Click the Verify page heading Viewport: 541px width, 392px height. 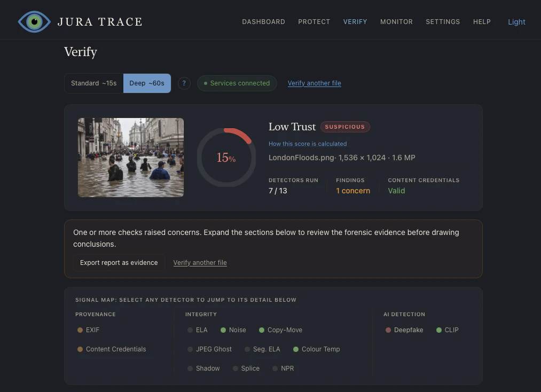click(x=81, y=52)
